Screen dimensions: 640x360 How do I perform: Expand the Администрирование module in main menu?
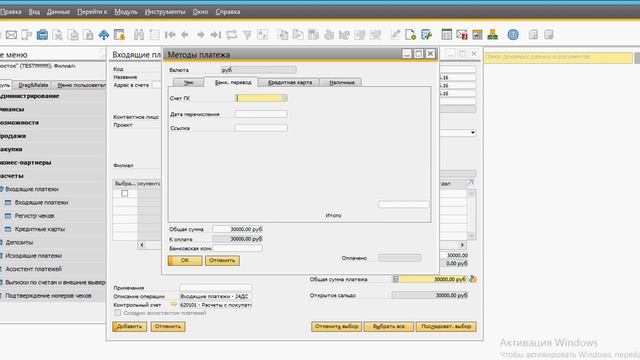click(x=30, y=96)
